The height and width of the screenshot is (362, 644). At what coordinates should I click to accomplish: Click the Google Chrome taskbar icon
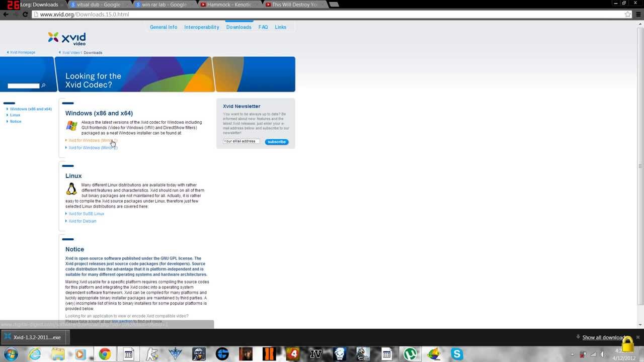click(x=105, y=354)
